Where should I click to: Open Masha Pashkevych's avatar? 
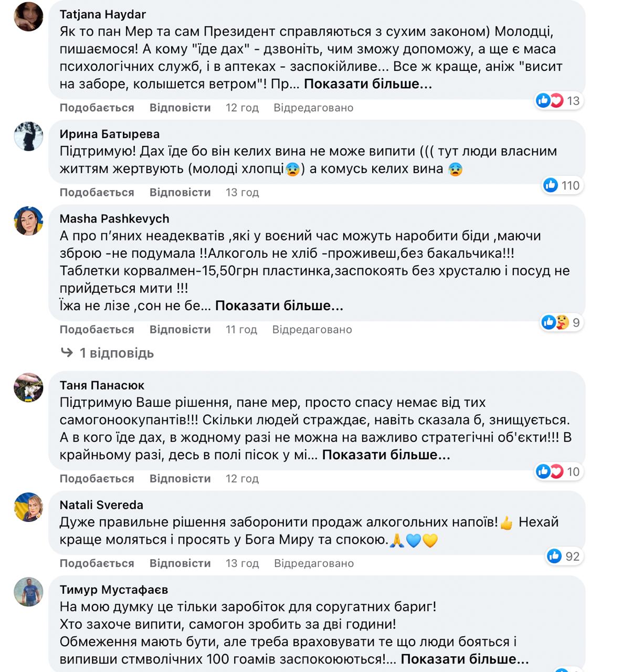click(28, 221)
